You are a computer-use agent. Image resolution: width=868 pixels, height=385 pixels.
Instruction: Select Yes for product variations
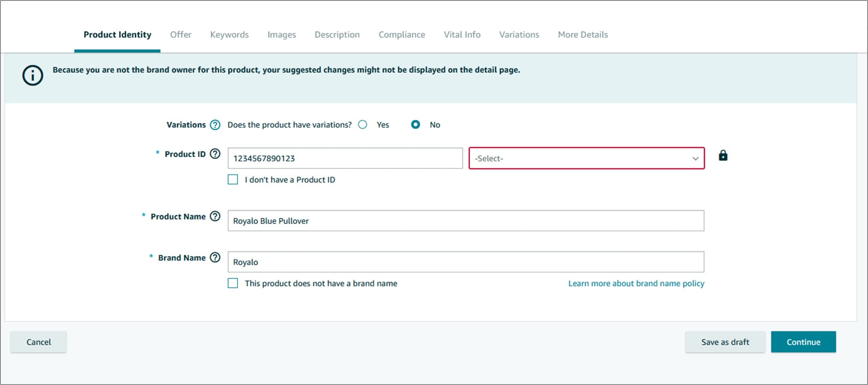tap(363, 125)
